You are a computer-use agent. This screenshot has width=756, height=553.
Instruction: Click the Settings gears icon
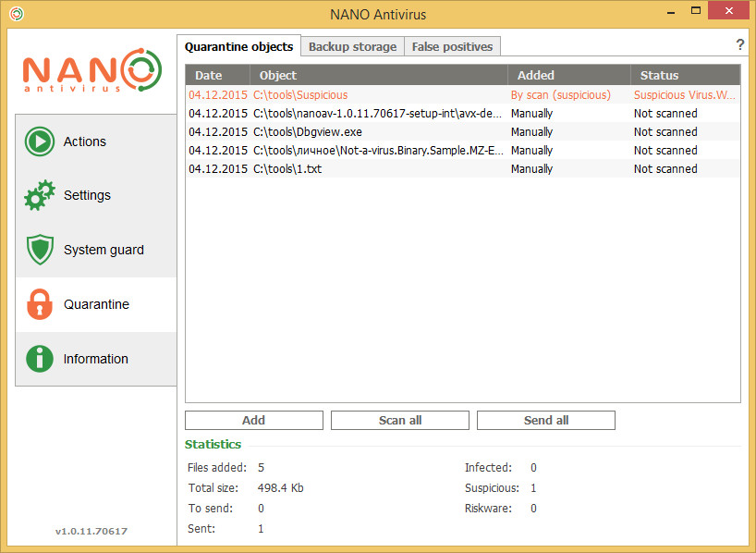40,195
